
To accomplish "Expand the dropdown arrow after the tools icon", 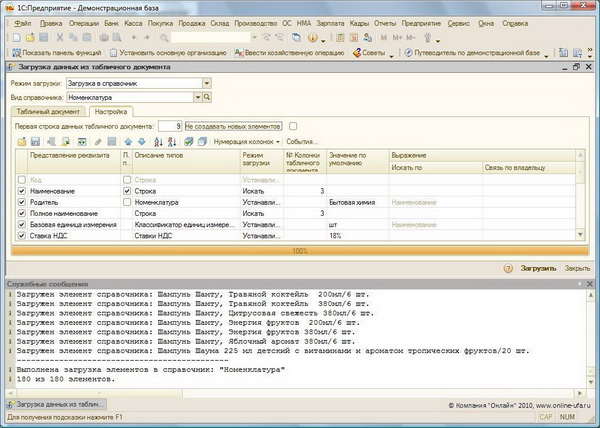I will pyautogui.click(x=438, y=41).
